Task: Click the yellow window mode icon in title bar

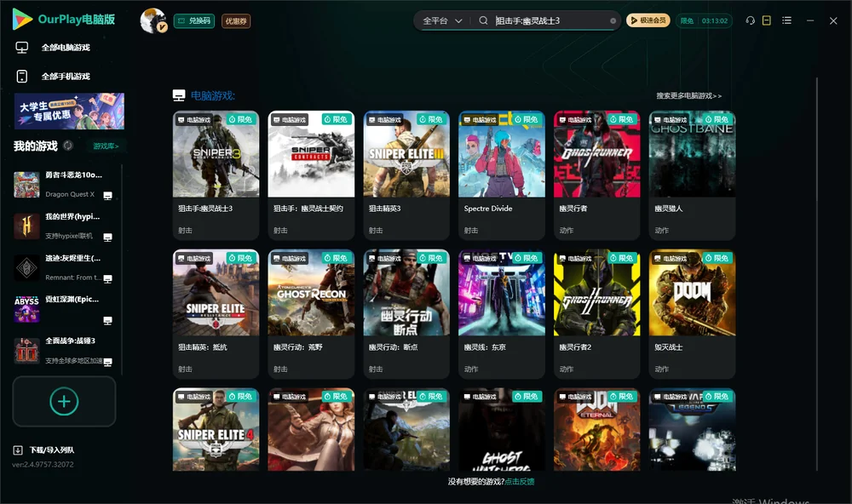Action: click(767, 20)
